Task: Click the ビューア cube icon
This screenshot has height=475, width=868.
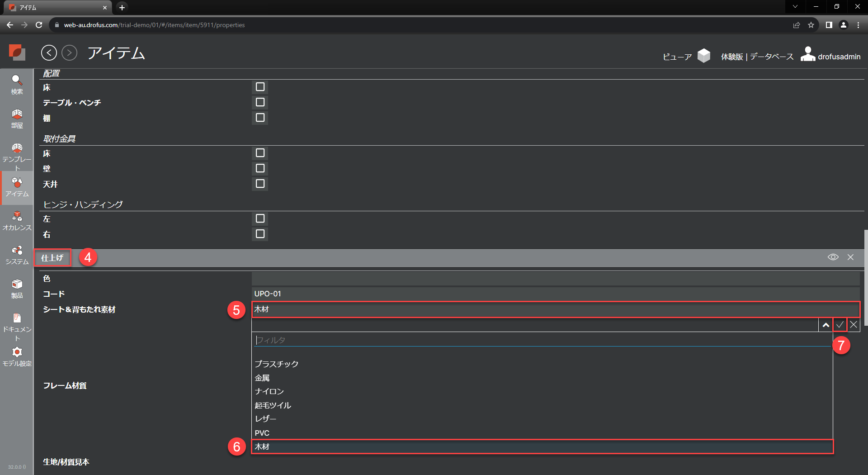Action: click(x=703, y=56)
